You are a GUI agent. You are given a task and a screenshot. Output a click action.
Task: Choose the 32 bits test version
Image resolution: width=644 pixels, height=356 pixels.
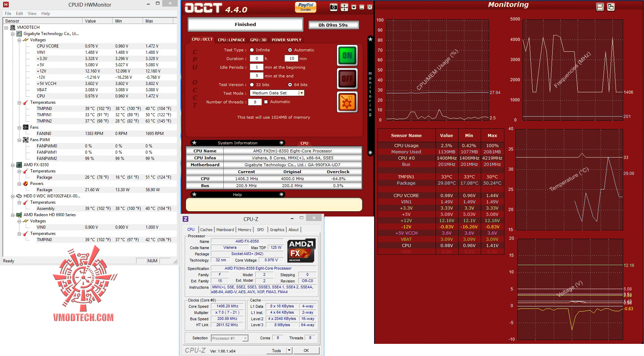252,85
